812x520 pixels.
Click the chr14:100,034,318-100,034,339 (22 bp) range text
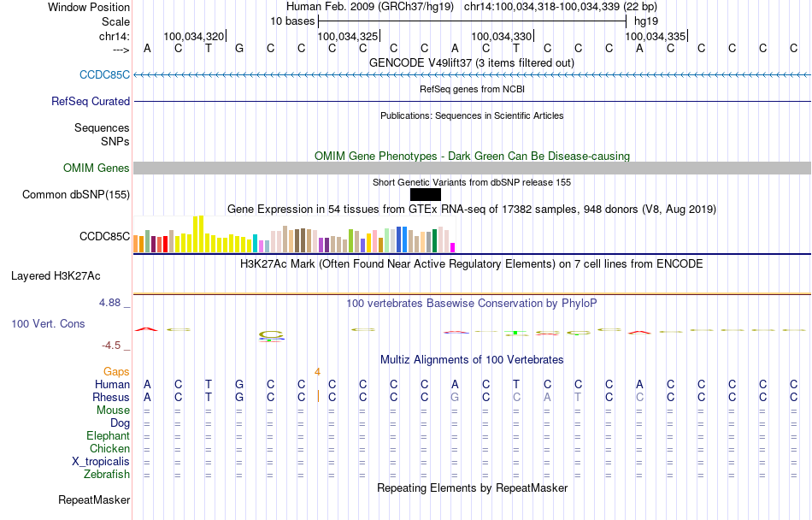pos(561,7)
